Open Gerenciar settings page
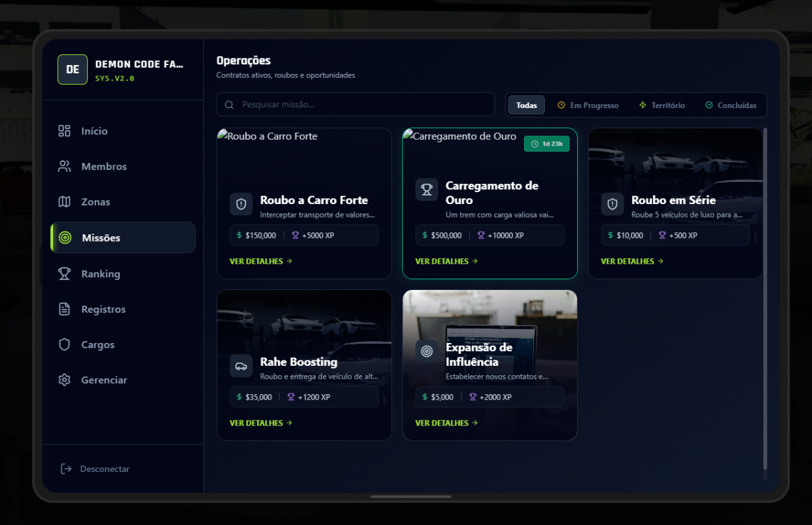 pyautogui.click(x=123, y=380)
